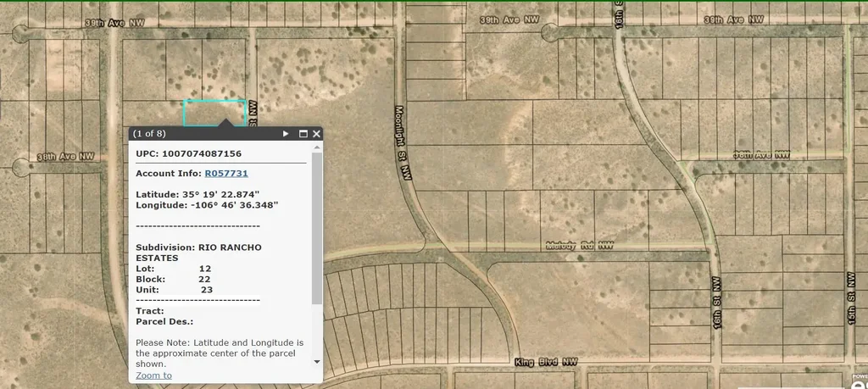Click the King Blvd NW road label
The width and height of the screenshot is (868, 389).
pos(547,363)
